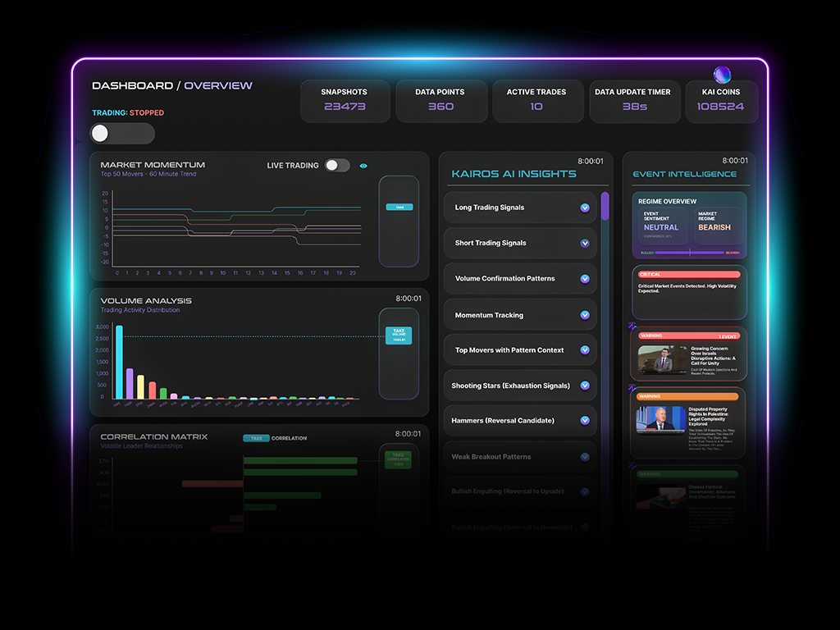840x630 pixels.
Task: Go to Dashboard in the breadcrumb
Action: point(132,85)
